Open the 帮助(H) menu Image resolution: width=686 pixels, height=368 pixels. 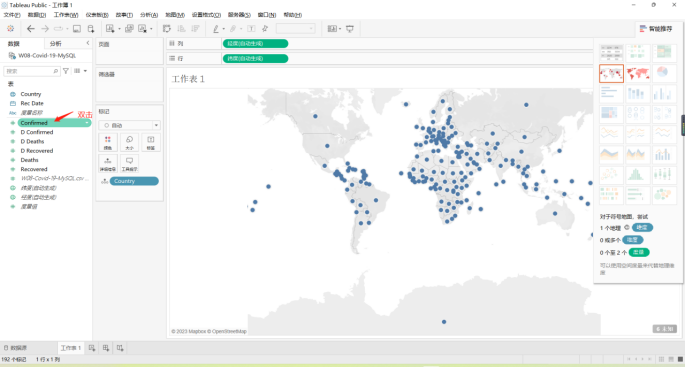pos(293,15)
